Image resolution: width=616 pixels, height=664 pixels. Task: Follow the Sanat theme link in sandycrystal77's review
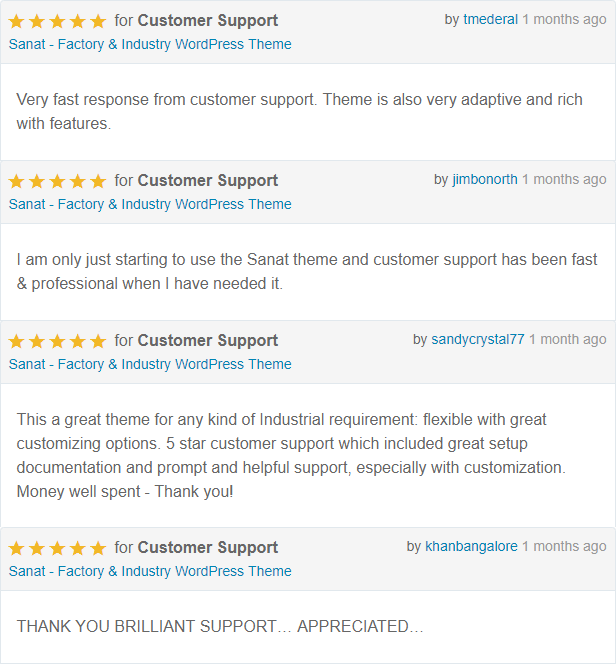(150, 364)
